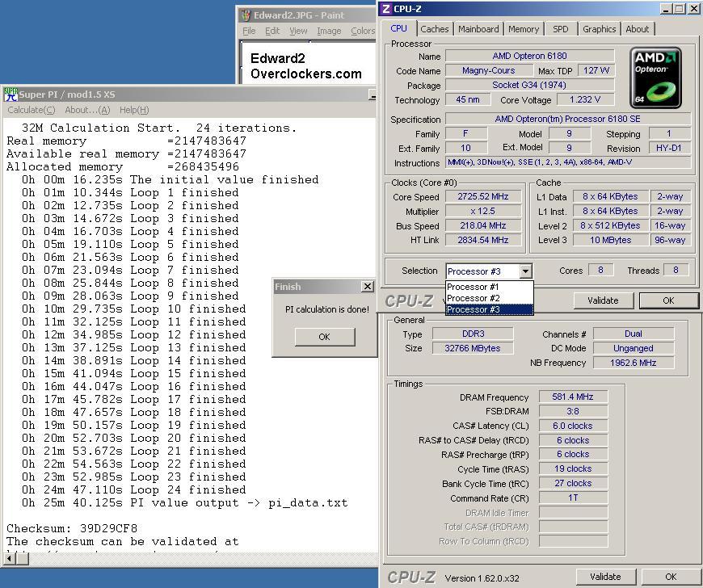Open the Image menu in Paint
This screenshot has width=703, height=588.
pyautogui.click(x=329, y=31)
